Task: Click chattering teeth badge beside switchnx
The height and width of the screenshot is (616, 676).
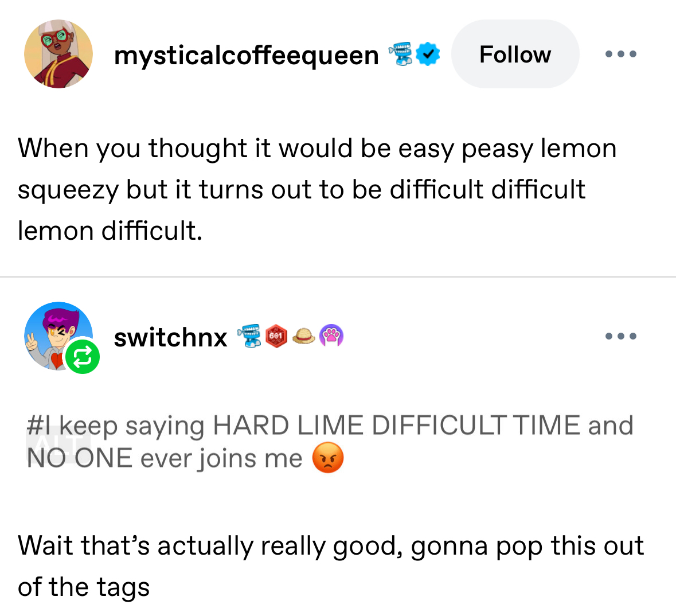Action: pyautogui.click(x=249, y=336)
